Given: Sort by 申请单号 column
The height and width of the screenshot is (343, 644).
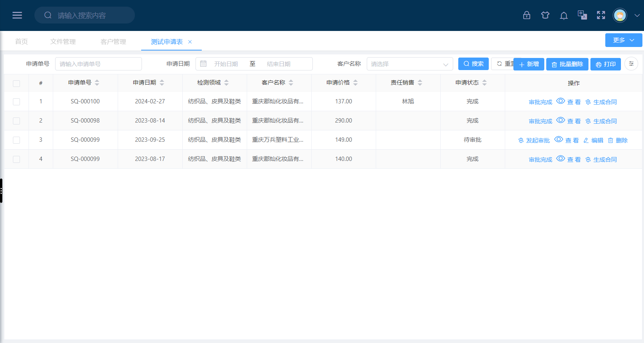Looking at the screenshot, I should point(97,83).
